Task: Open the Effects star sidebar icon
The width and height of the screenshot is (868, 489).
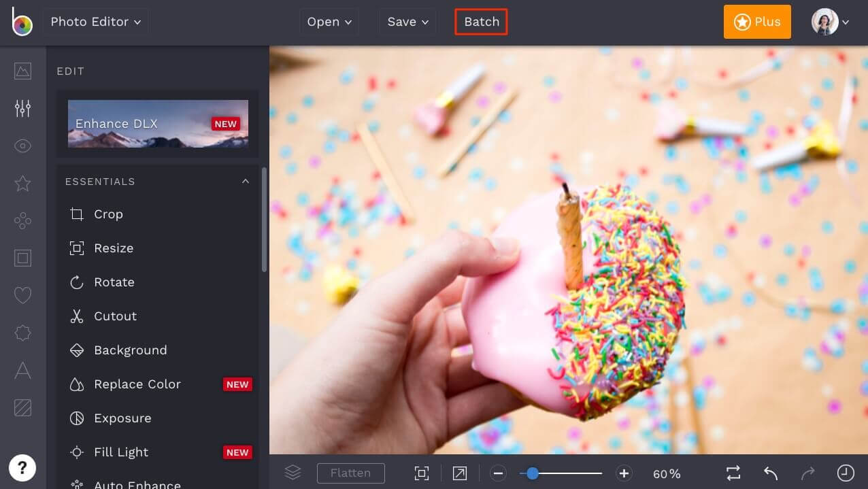Action: click(22, 183)
